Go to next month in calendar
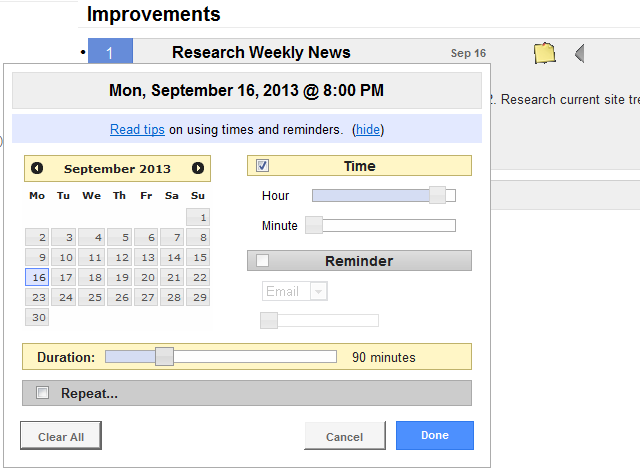640x475 pixels. 198,169
